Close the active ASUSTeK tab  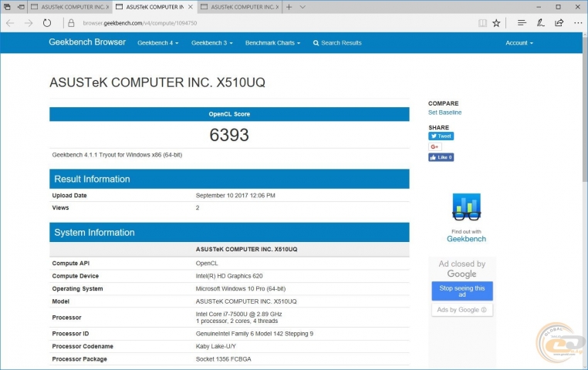pyautogui.click(x=191, y=7)
